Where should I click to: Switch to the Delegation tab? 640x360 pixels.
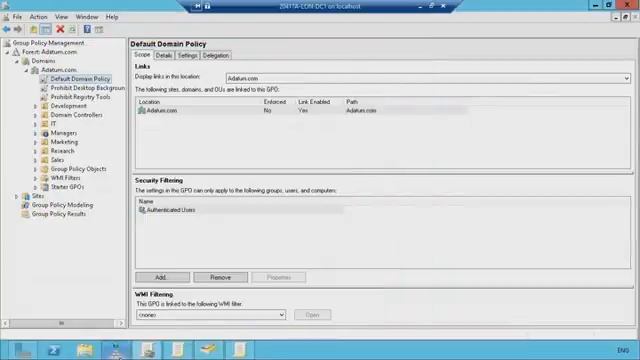click(x=216, y=56)
